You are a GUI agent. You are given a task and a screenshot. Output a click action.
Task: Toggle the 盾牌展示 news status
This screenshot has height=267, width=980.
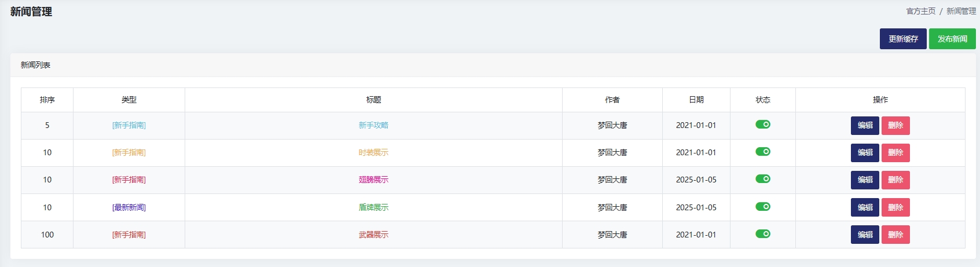(x=762, y=207)
